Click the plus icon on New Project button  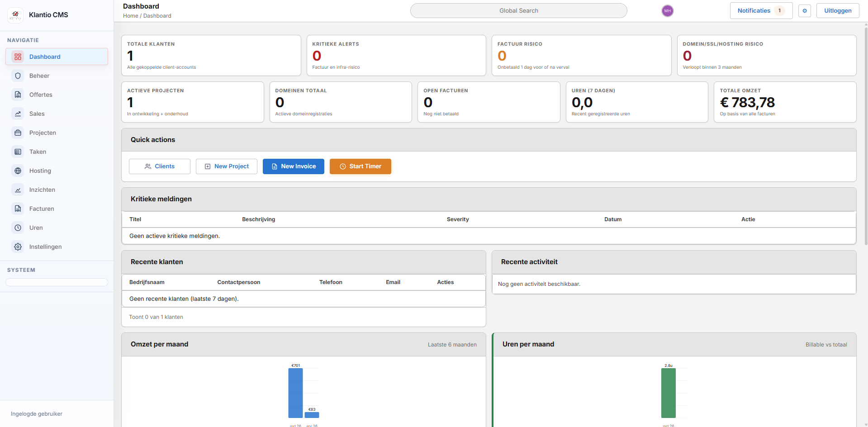(x=208, y=166)
